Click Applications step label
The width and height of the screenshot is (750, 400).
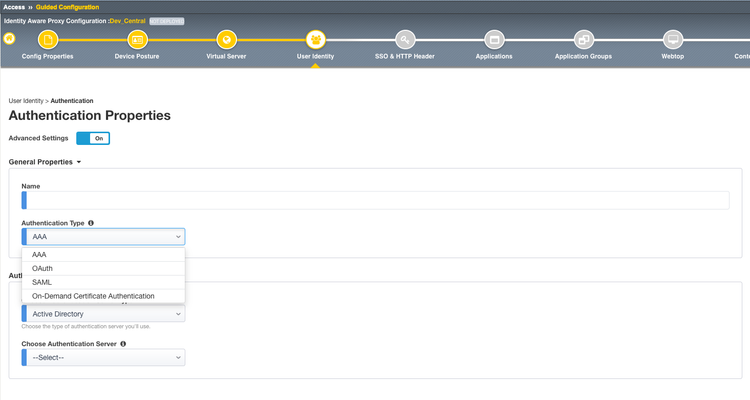[x=494, y=56]
